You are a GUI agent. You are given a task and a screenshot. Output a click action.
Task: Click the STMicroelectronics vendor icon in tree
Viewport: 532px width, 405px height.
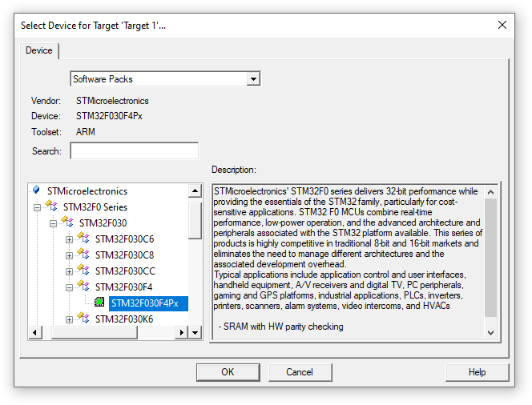(x=36, y=190)
